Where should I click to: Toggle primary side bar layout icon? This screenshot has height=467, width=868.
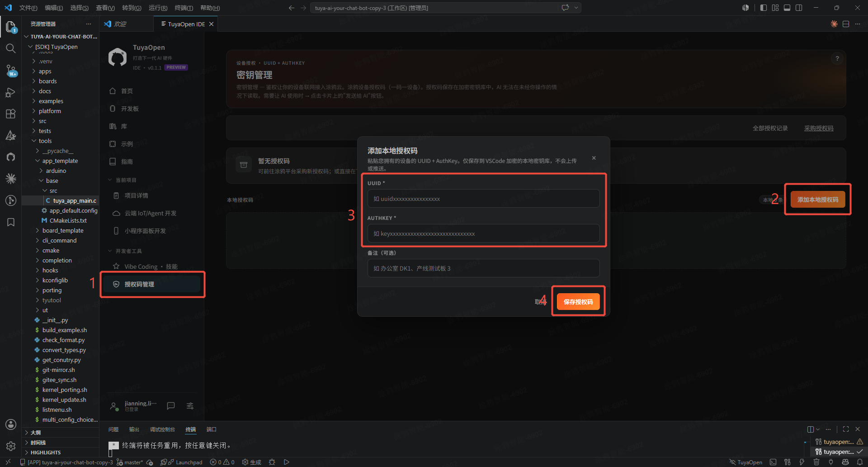pos(764,8)
